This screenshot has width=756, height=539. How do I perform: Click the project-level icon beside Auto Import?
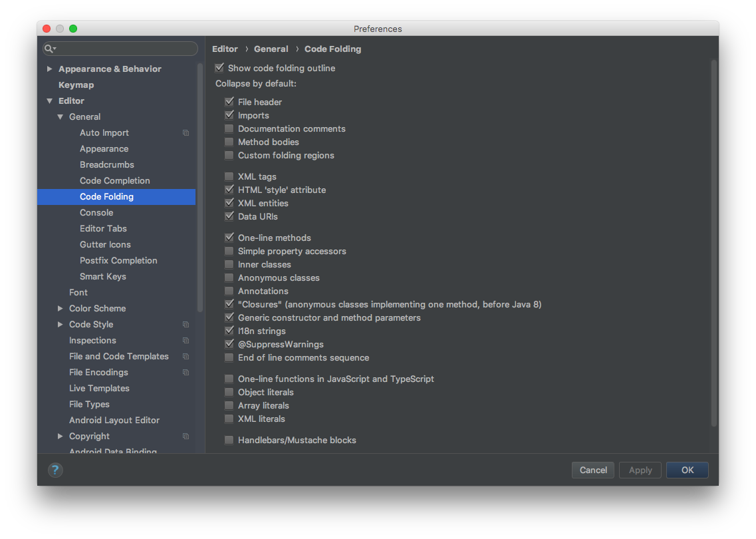click(x=186, y=133)
